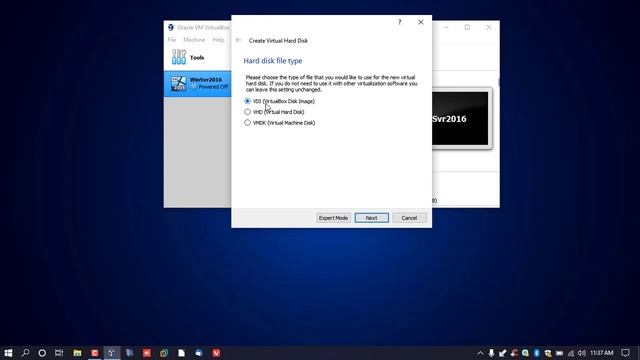
Task: Open network Wi-Fi tray icon
Action: click(571, 353)
